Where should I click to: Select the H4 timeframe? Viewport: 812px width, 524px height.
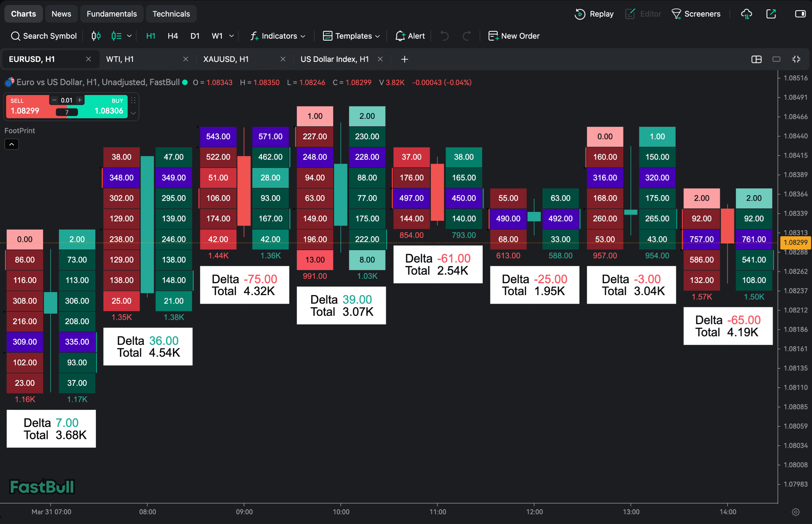click(173, 36)
